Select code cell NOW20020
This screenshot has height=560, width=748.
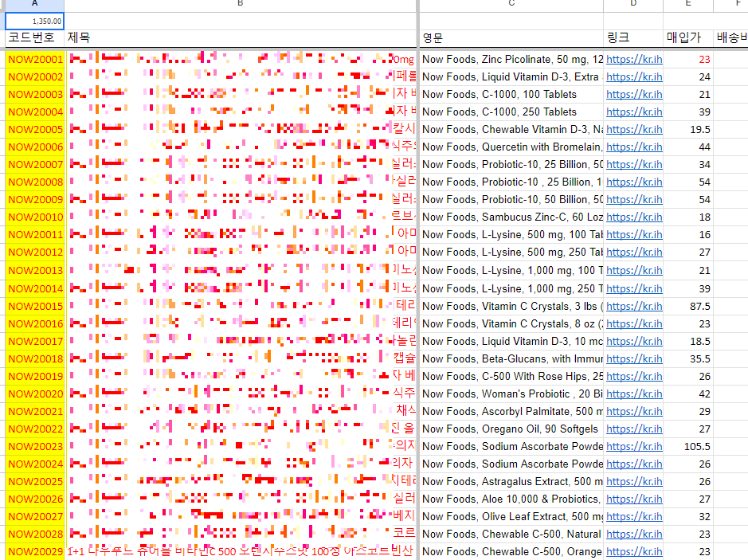(35, 394)
